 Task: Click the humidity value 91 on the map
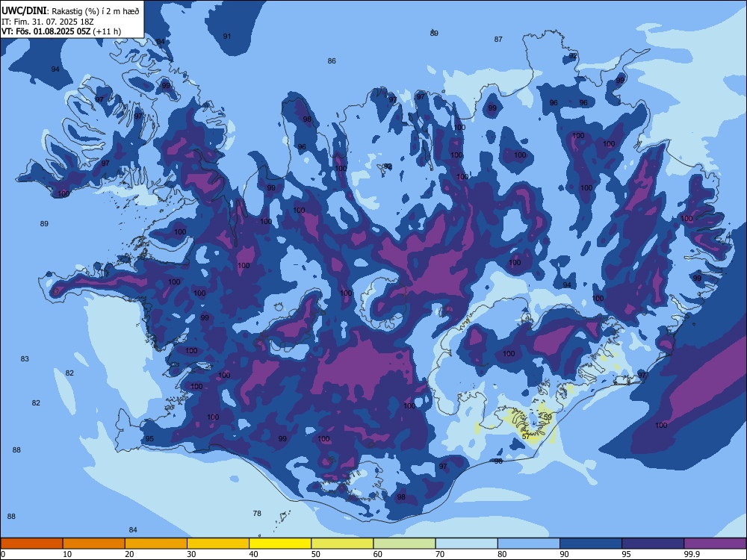(227, 36)
